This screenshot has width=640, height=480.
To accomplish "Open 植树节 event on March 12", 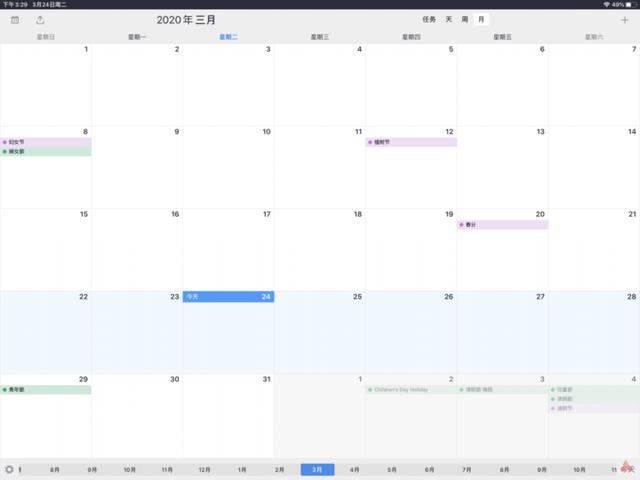I will (411, 142).
